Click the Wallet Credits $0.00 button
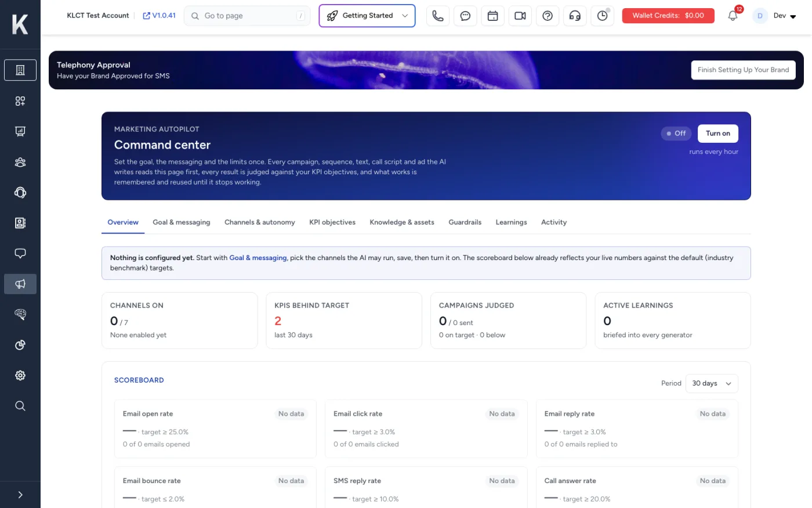The height and width of the screenshot is (508, 812). 668,16
